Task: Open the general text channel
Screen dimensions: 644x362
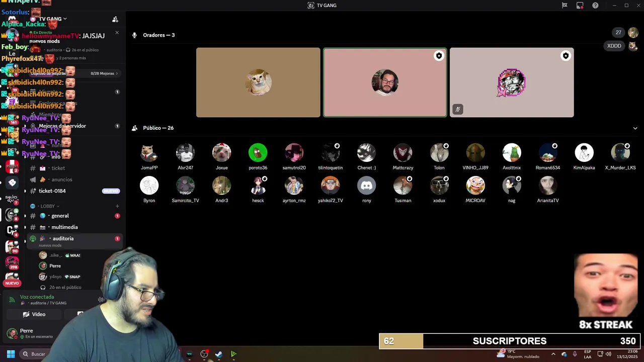Action: pyautogui.click(x=74, y=216)
